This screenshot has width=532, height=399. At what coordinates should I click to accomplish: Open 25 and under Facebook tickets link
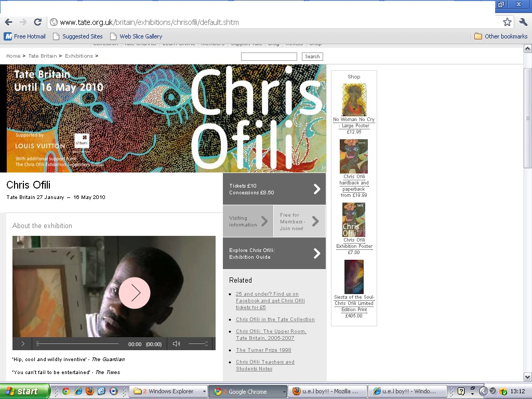click(270, 301)
